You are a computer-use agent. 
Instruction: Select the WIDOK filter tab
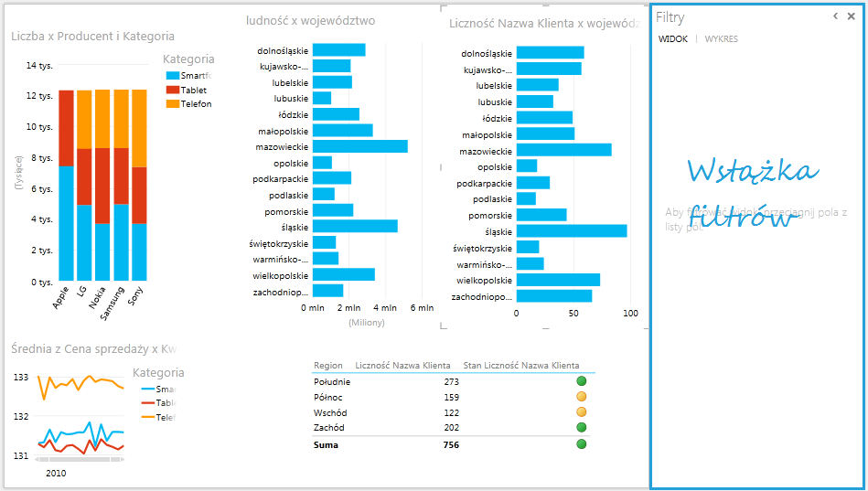(673, 39)
